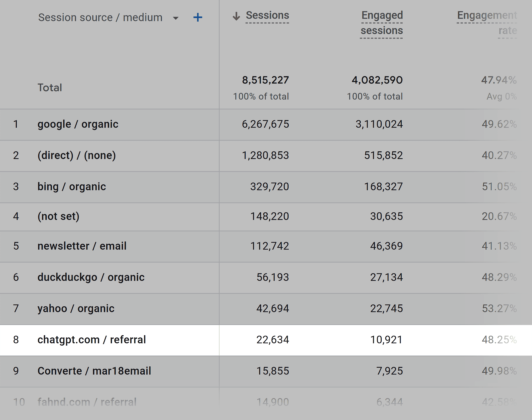Screen dimensions: 532x420
Task: Click the (direct) / (none) source entry
Action: [77, 155]
